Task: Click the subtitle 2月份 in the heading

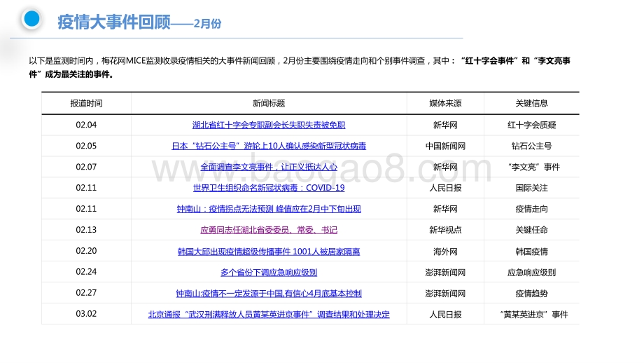Action: pos(207,23)
